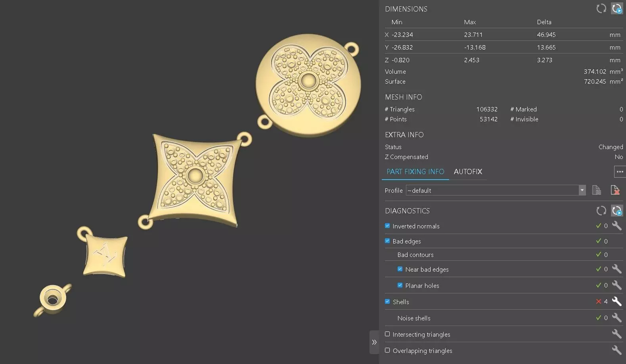Click the Shells error count 4
Screen dimensions: 626x364
pos(606,302)
